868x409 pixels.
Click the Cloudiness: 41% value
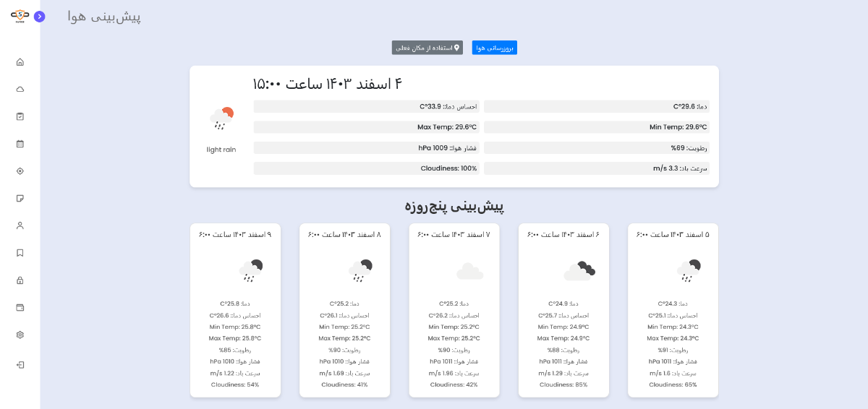[344, 384]
